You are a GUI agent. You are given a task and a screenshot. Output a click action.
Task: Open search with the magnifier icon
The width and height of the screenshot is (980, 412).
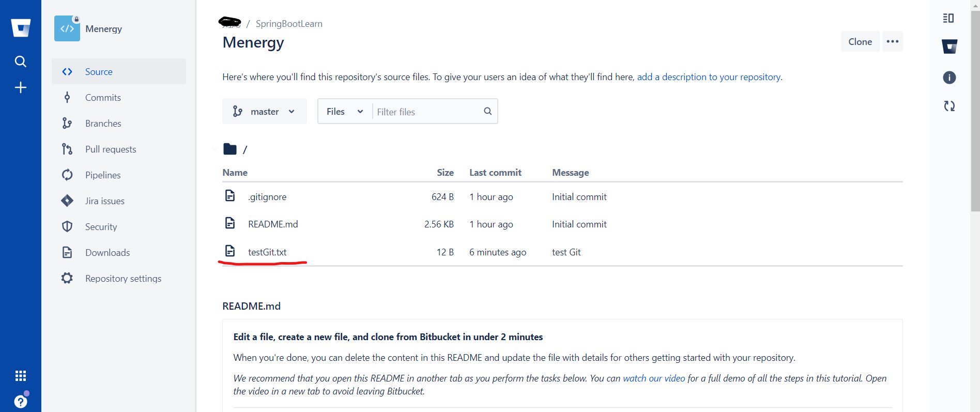pyautogui.click(x=21, y=61)
